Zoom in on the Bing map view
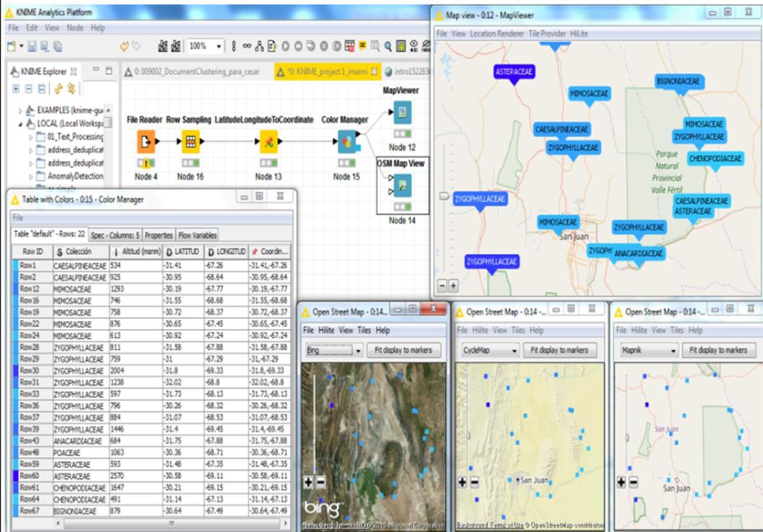Screen dimensions: 763x532 308,483
